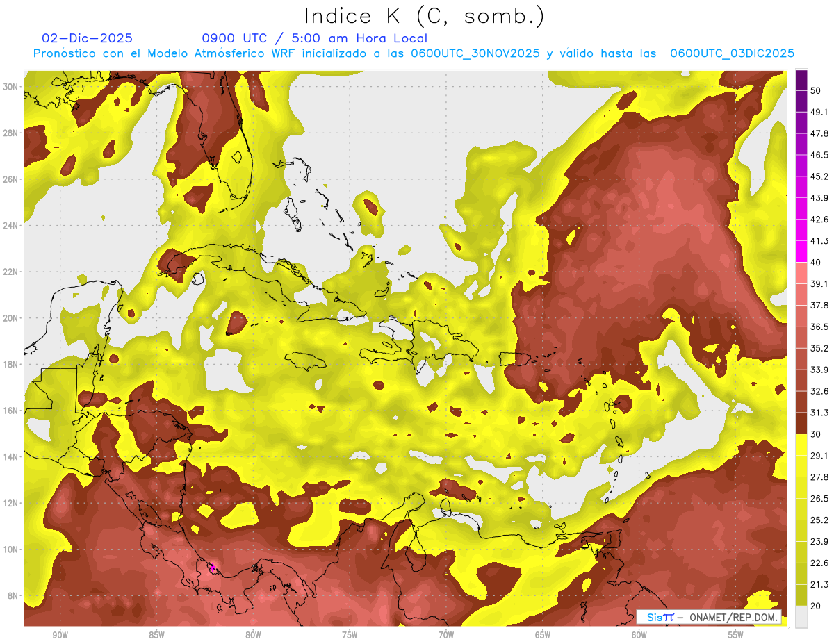Click longitude label "65W"
Screen dimensions: 834x644
pyautogui.click(x=543, y=635)
